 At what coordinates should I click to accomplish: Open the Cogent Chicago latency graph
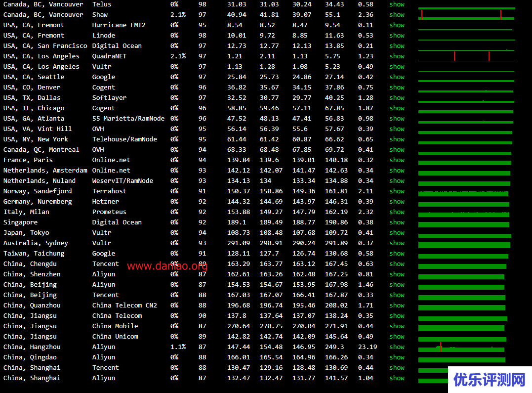tap(466, 111)
